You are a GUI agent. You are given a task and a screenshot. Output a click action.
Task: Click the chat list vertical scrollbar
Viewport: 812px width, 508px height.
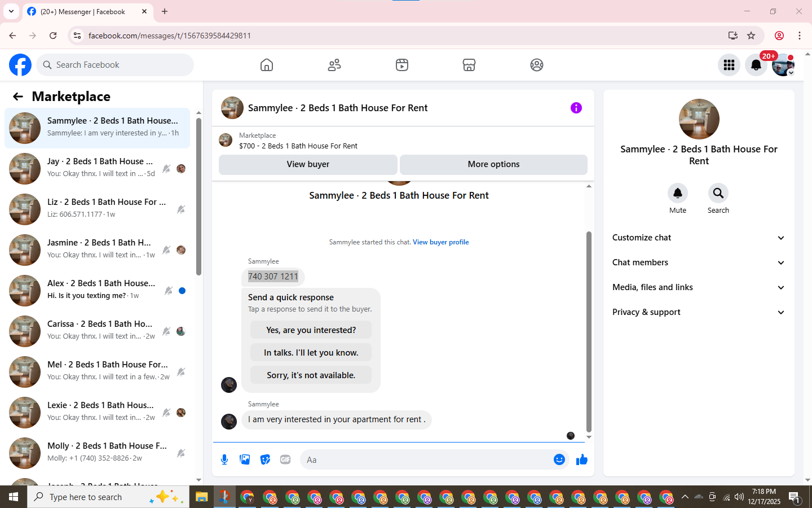(x=198, y=196)
